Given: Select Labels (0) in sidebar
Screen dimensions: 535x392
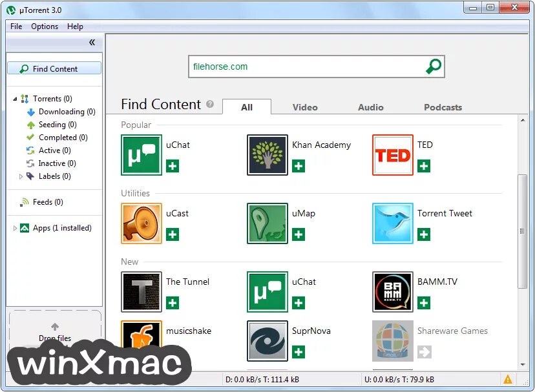Looking at the screenshot, I should pyautogui.click(x=54, y=176).
